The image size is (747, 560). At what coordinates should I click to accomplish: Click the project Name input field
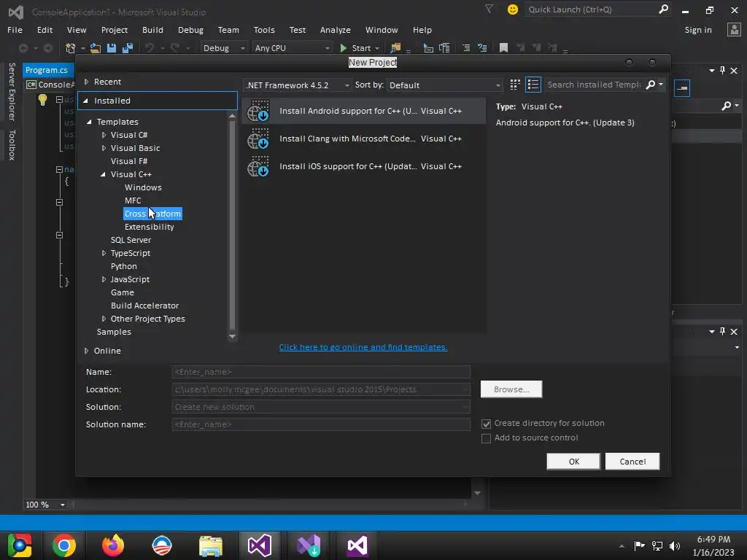click(321, 372)
